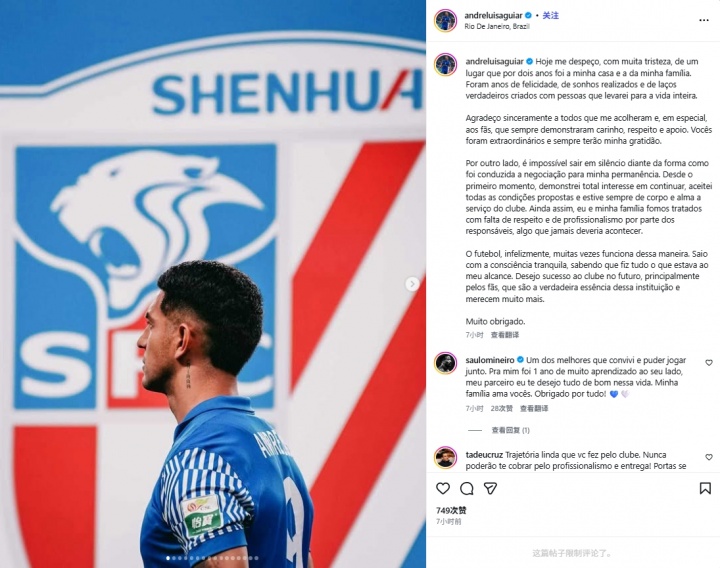Follow andreluisaguiar with 关注 button

coord(551,15)
